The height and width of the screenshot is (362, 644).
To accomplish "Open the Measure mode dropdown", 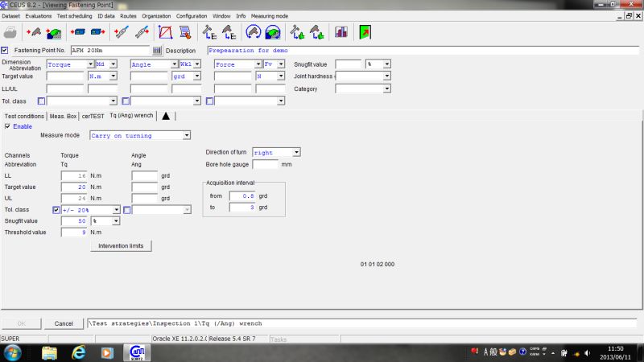I will (187, 135).
